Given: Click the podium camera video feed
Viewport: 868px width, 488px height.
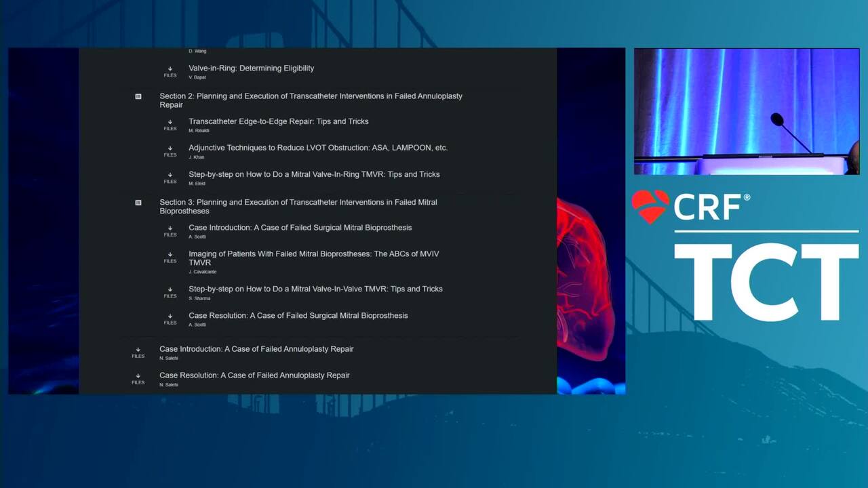Looking at the screenshot, I should (747, 111).
